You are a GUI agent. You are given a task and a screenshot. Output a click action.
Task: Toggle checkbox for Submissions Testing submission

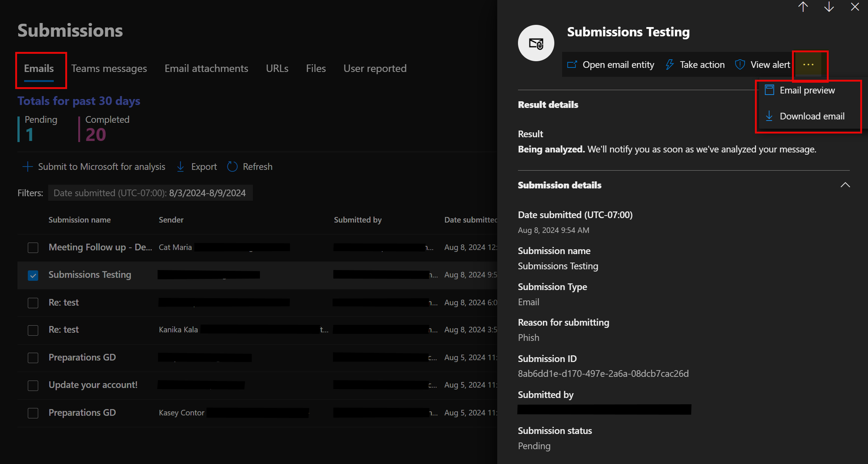click(33, 274)
